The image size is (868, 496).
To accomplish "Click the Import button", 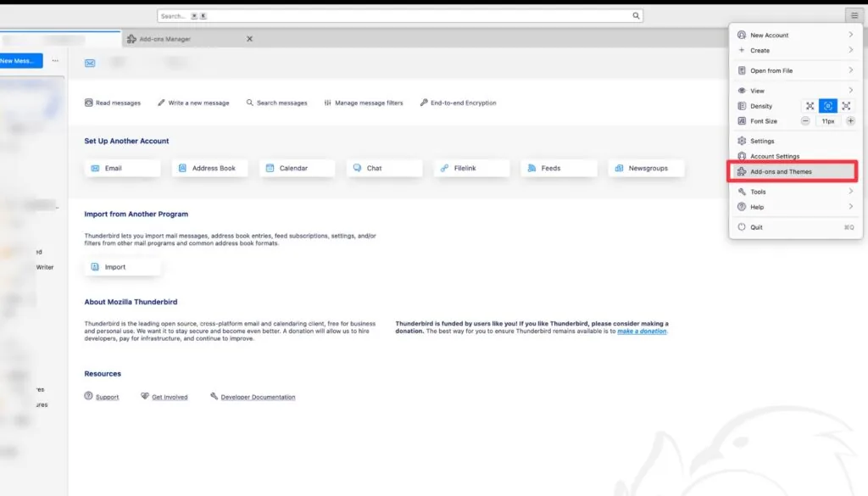I will click(122, 267).
